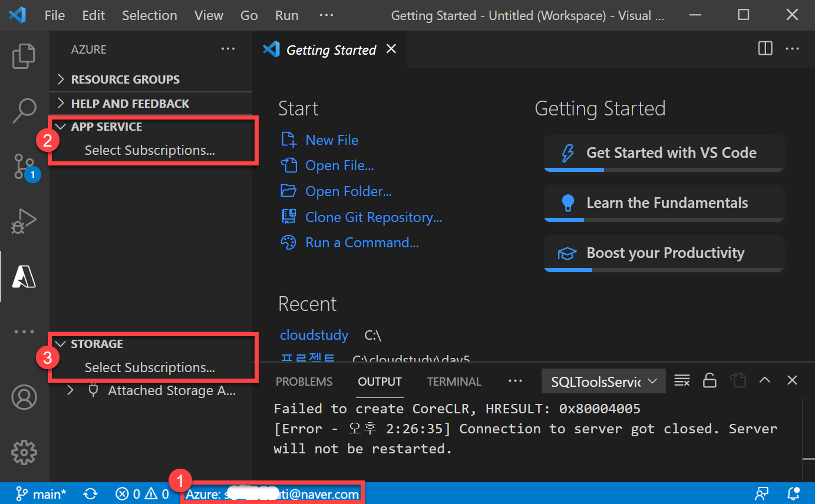Click the main branch indicator in status bar

tap(41, 493)
